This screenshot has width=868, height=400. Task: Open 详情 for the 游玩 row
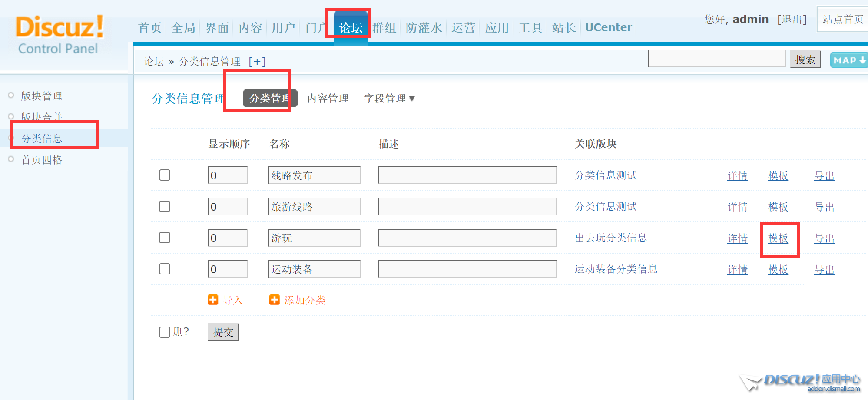738,238
